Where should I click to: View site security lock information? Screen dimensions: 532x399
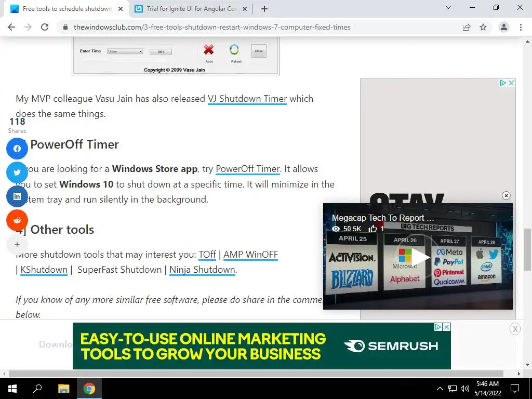click(x=65, y=27)
